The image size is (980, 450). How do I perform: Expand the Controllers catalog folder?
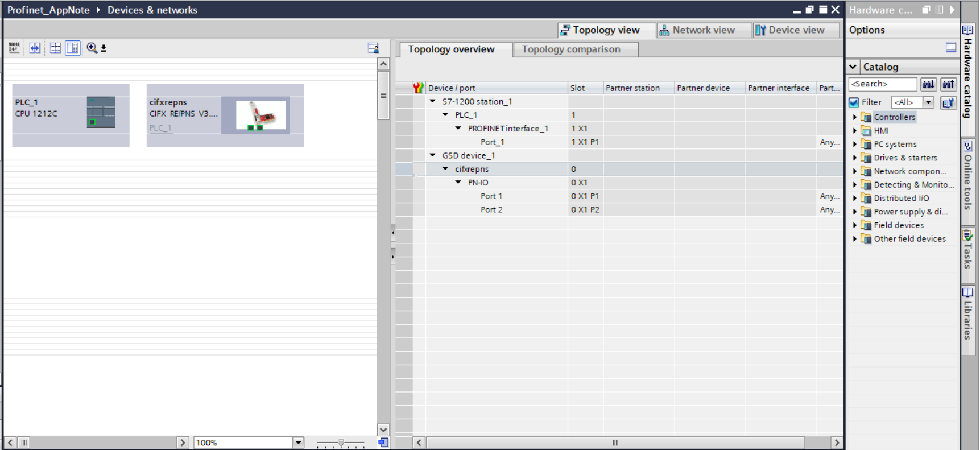(854, 117)
